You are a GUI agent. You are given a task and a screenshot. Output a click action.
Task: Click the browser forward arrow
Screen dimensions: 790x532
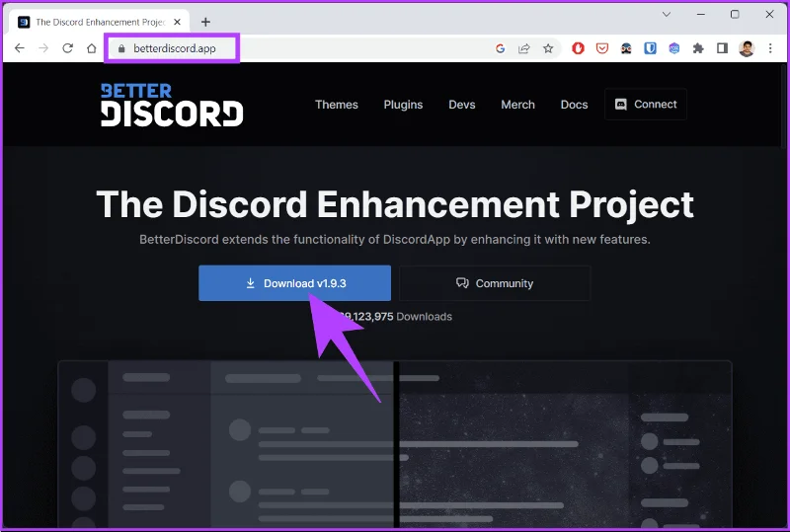tap(43, 48)
